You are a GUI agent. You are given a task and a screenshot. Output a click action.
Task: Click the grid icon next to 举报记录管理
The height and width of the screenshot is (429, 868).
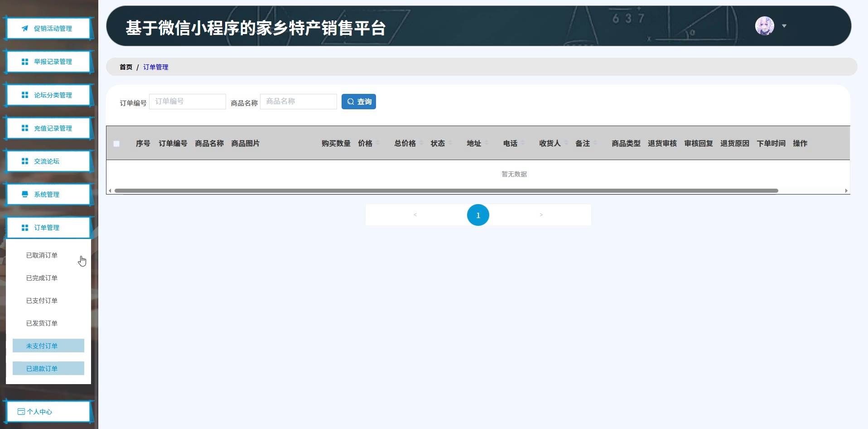pyautogui.click(x=25, y=62)
